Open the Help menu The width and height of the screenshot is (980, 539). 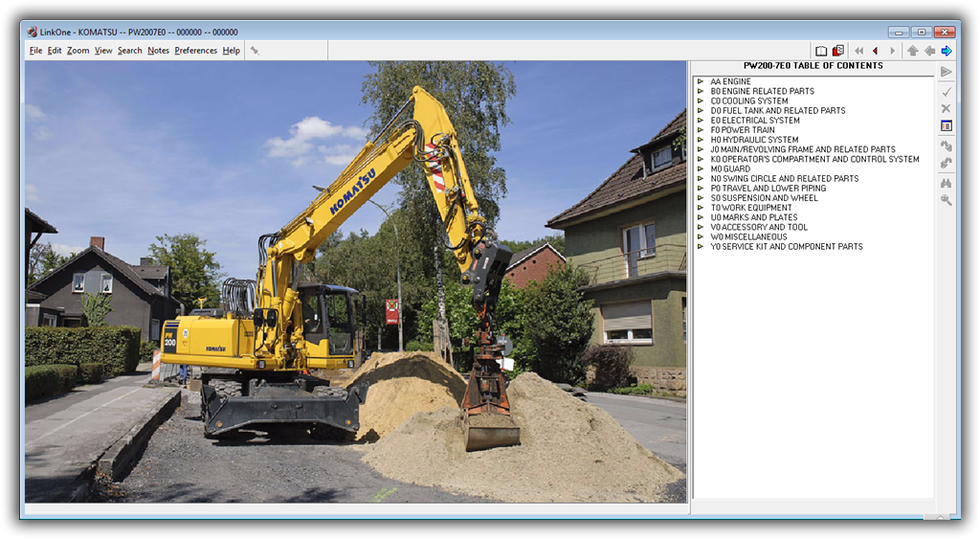[x=232, y=51]
